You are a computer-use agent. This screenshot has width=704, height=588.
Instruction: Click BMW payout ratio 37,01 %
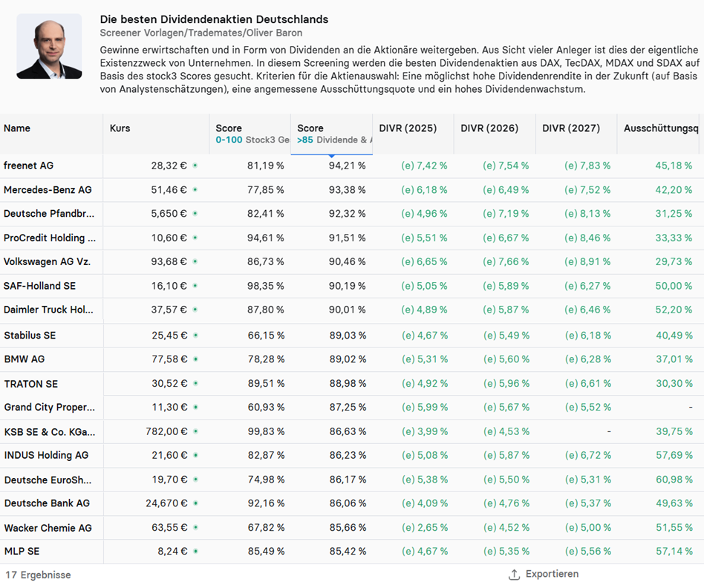[674, 359]
